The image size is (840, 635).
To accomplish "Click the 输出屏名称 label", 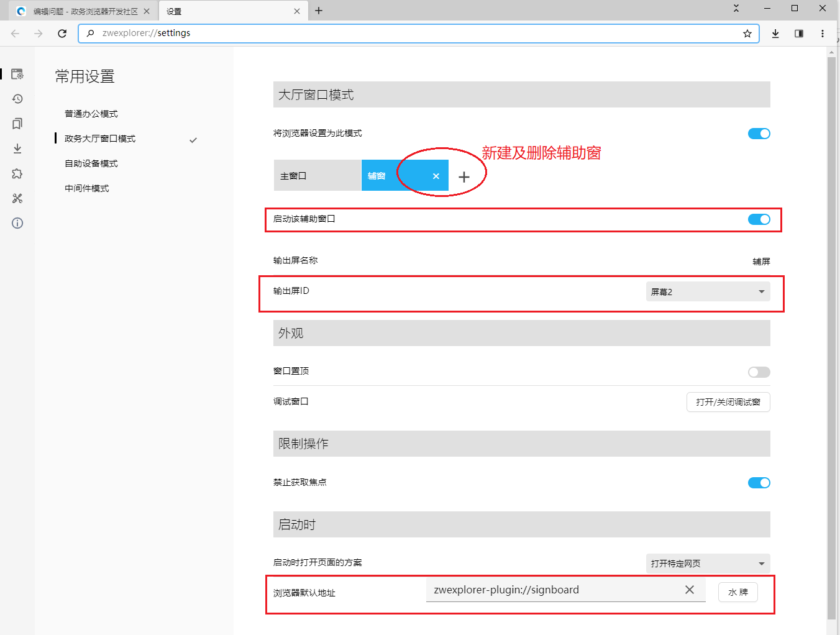I will coord(295,260).
